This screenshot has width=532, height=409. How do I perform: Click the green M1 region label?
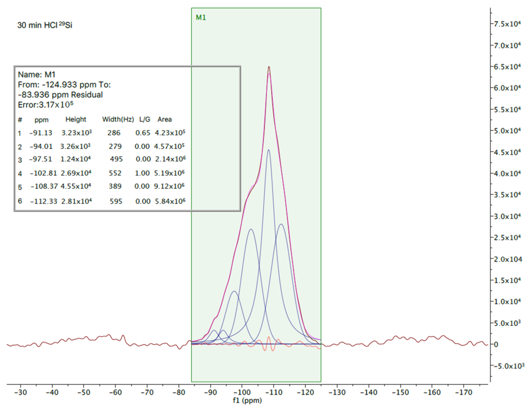[200, 18]
